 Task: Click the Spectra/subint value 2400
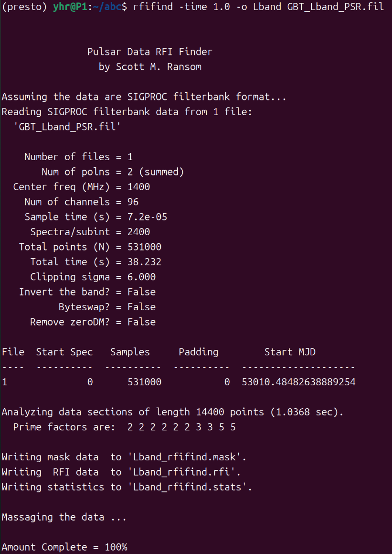tap(138, 232)
